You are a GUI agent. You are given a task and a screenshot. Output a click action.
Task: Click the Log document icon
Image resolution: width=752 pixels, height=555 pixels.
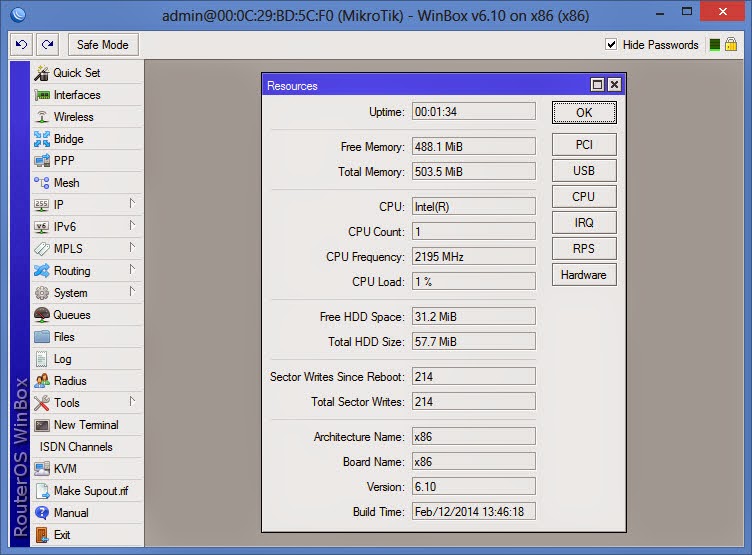pyautogui.click(x=42, y=359)
